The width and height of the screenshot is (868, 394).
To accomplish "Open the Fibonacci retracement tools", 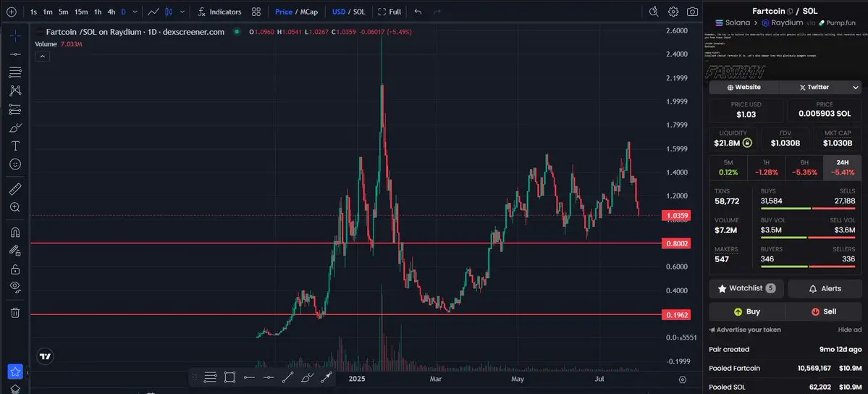I will tap(15, 72).
